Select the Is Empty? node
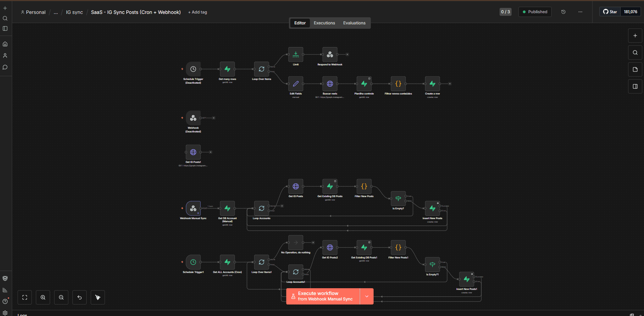The image size is (644, 316). coord(398,199)
